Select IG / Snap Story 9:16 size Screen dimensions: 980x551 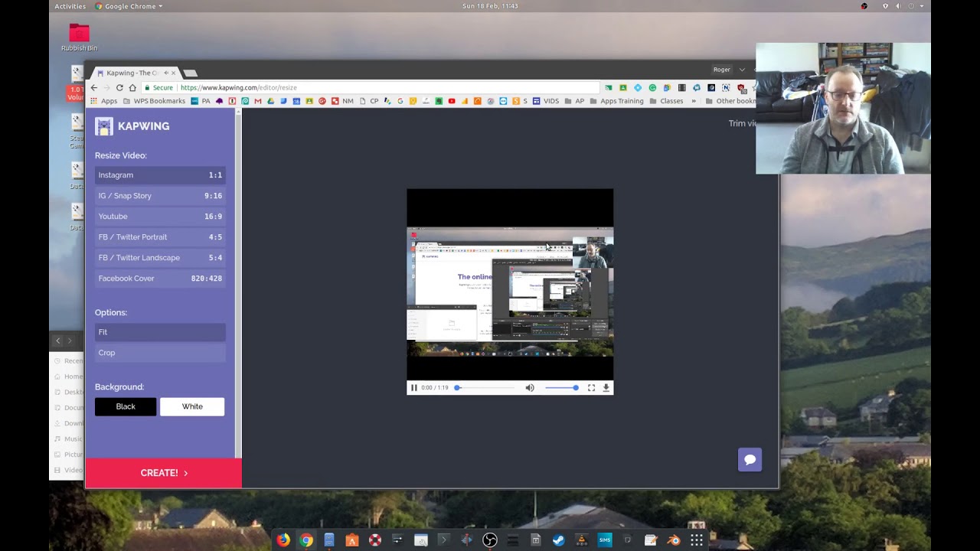160,196
